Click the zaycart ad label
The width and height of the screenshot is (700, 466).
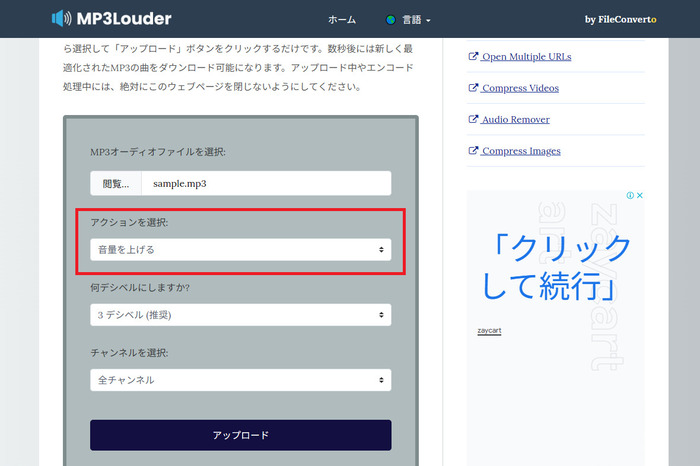pos(489,330)
